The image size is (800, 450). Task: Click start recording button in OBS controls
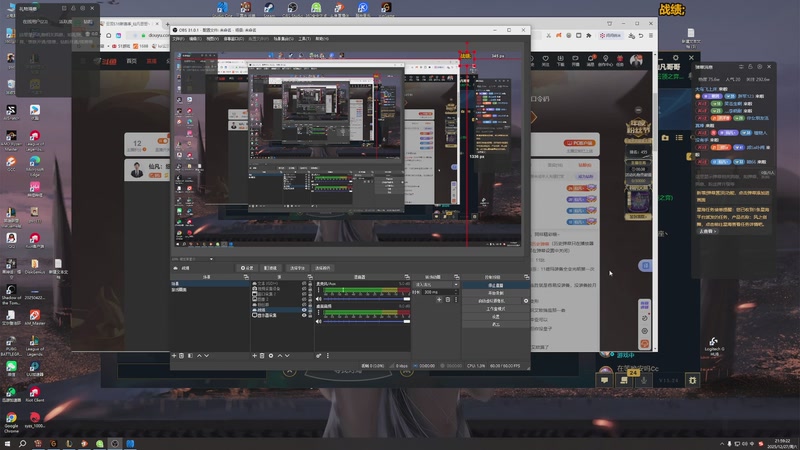[x=495, y=293]
